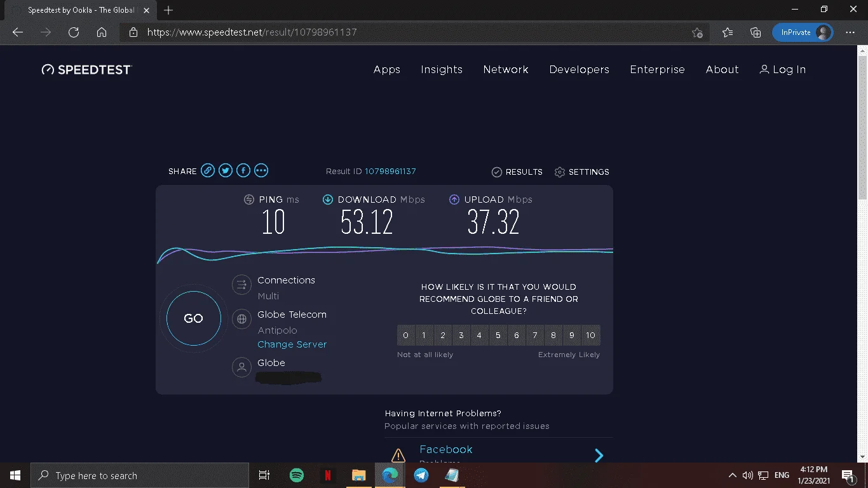Open the Collections panel

pos(756,32)
